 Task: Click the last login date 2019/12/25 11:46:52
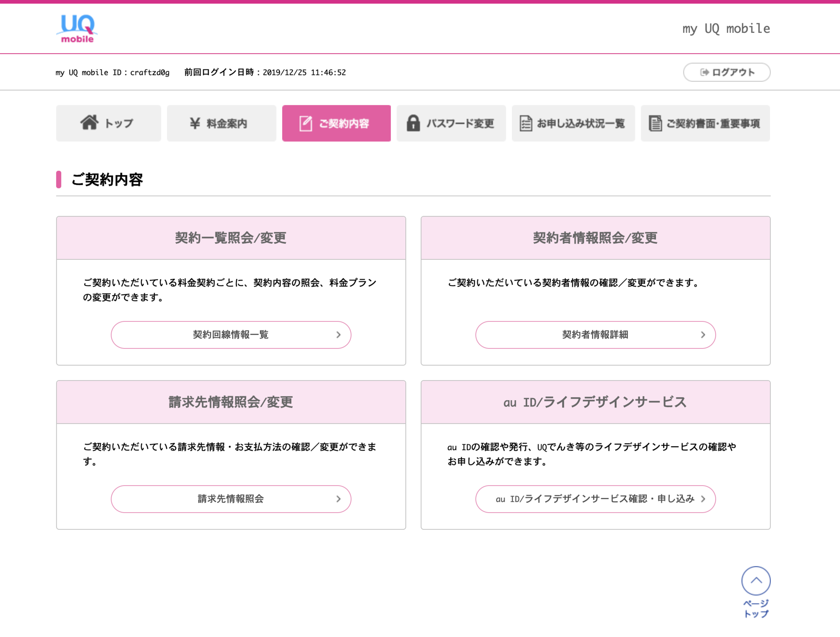pyautogui.click(x=304, y=73)
